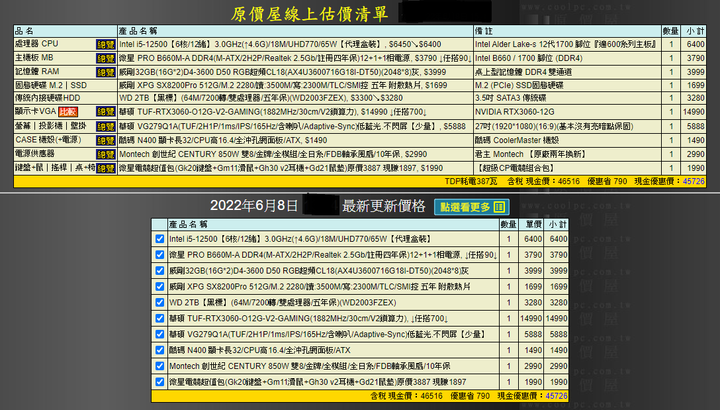720x410 pixels.
Task: Open 總覽 button in 電源供應器 row
Action: [106, 154]
